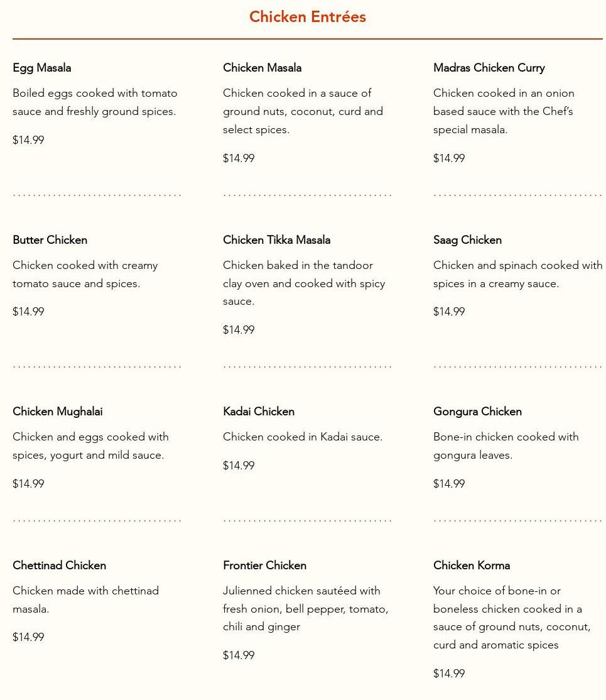606x700 pixels.
Task: Click the price under Egg Masala
Action: (28, 140)
